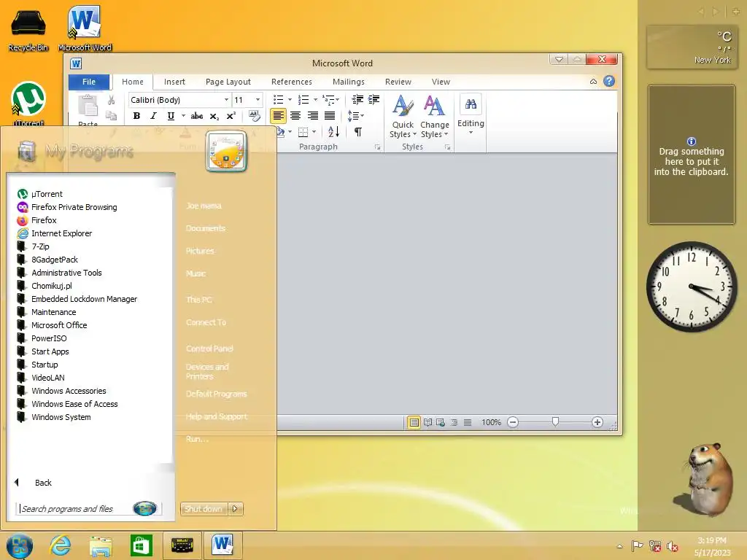Select Align Text Right

tap(312, 116)
